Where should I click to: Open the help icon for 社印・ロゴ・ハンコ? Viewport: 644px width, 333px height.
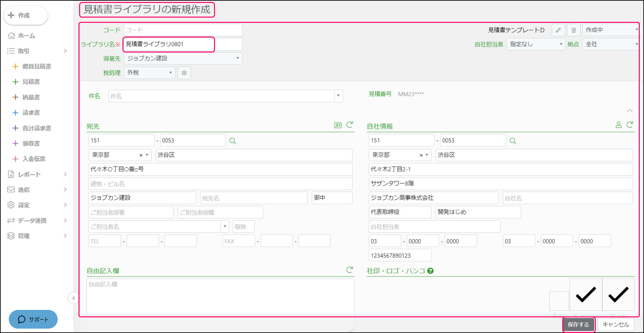(x=430, y=271)
